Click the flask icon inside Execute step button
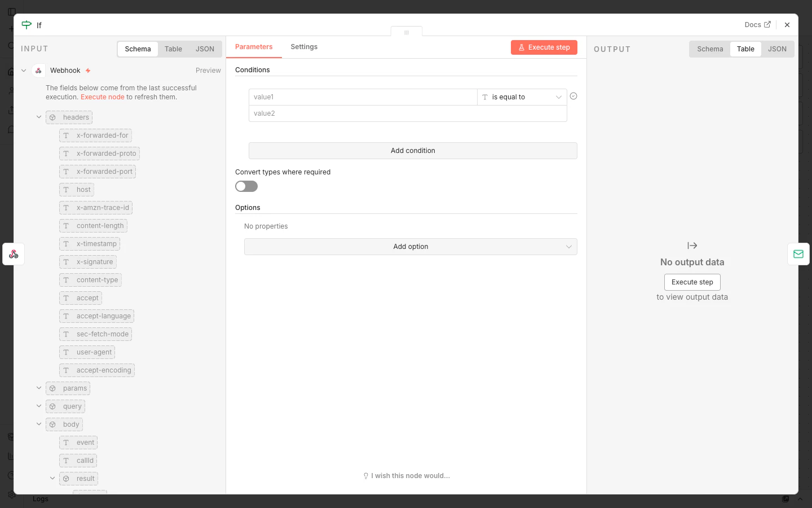Image resolution: width=812 pixels, height=508 pixels. coord(522,47)
